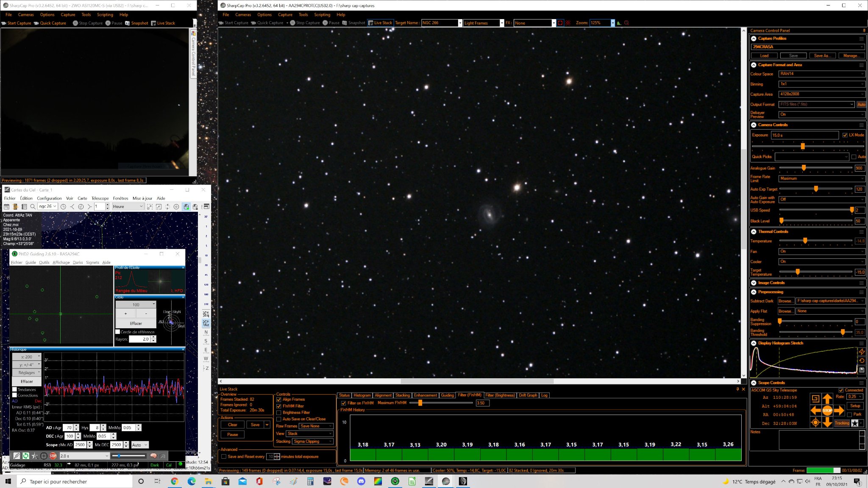Open the Télescope menu in Cartes du Ciel
The image size is (868, 488).
(x=100, y=198)
